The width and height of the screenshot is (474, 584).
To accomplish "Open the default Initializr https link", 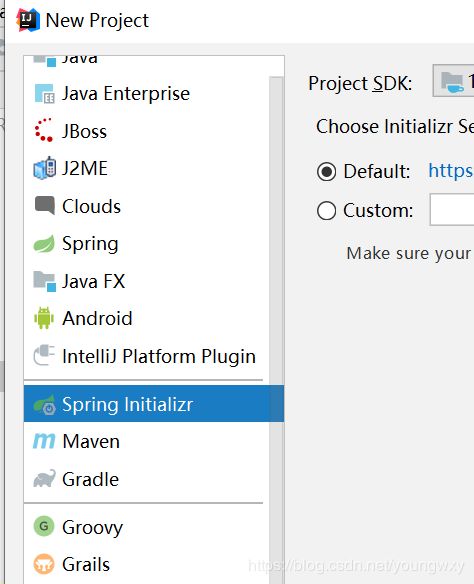I will point(451,171).
